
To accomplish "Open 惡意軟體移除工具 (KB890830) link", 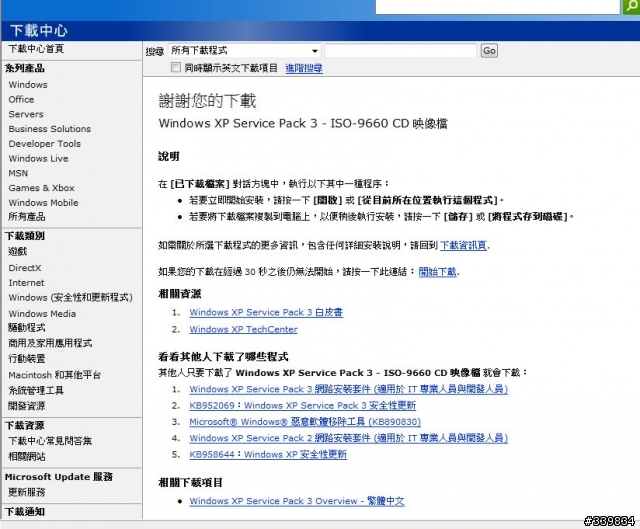I will (305, 422).
